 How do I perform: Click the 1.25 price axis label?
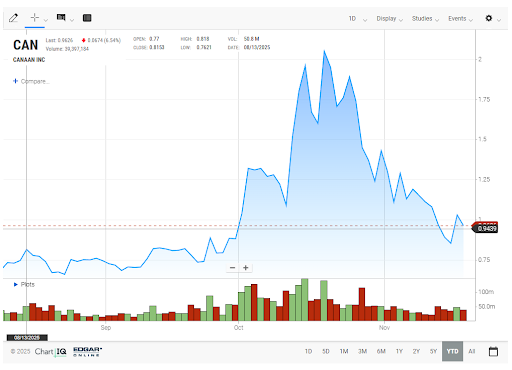pyautogui.click(x=484, y=180)
